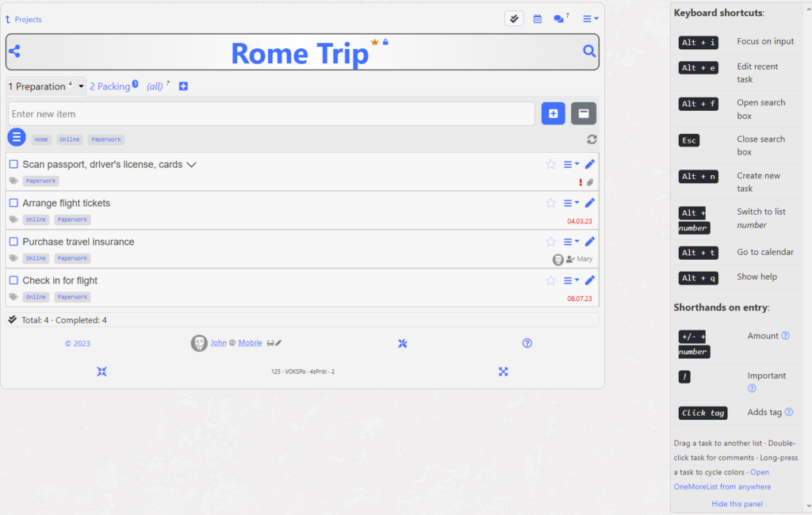Switch to the 2 Packing list tab

pyautogui.click(x=111, y=86)
